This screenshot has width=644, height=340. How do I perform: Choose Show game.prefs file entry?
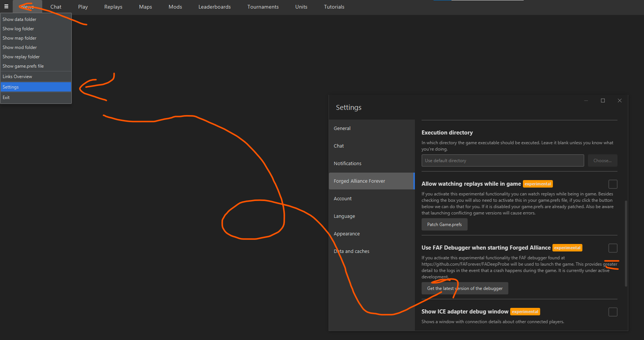[36, 66]
